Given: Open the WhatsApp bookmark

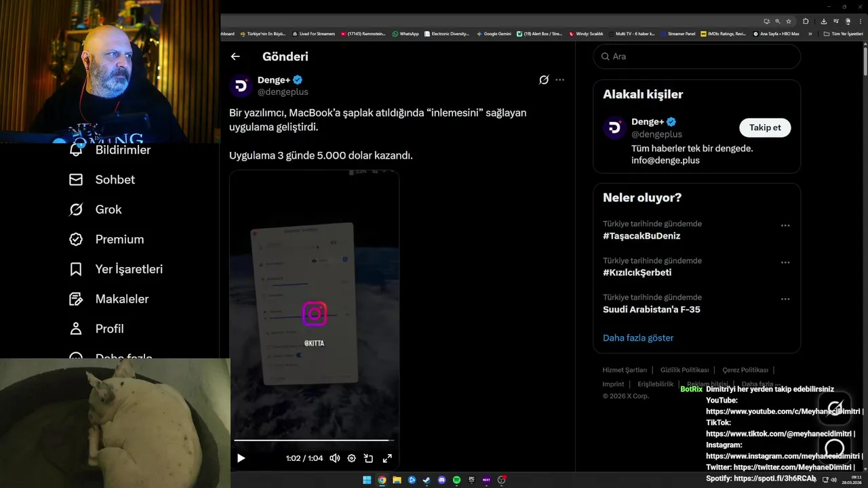Looking at the screenshot, I should pyautogui.click(x=406, y=33).
